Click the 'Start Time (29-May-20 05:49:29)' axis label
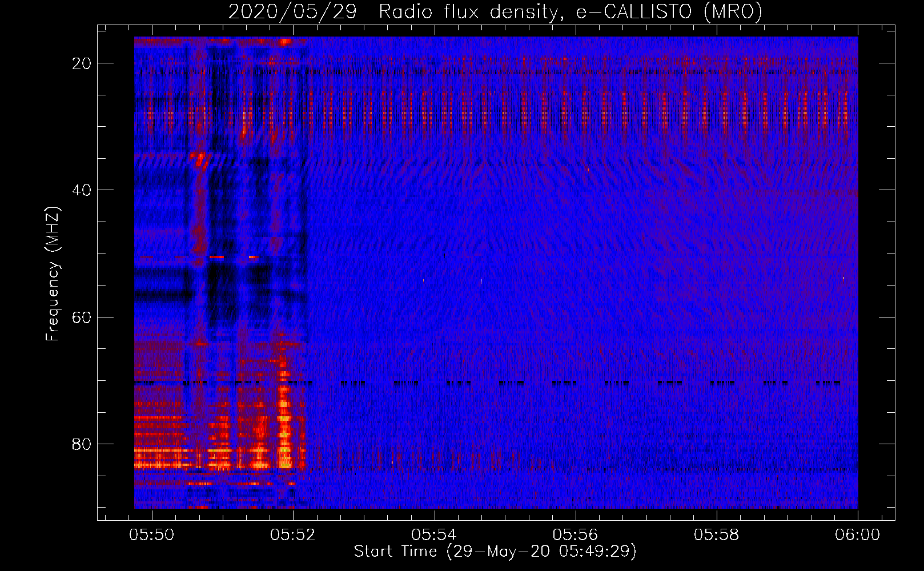The image size is (924, 571). click(495, 552)
